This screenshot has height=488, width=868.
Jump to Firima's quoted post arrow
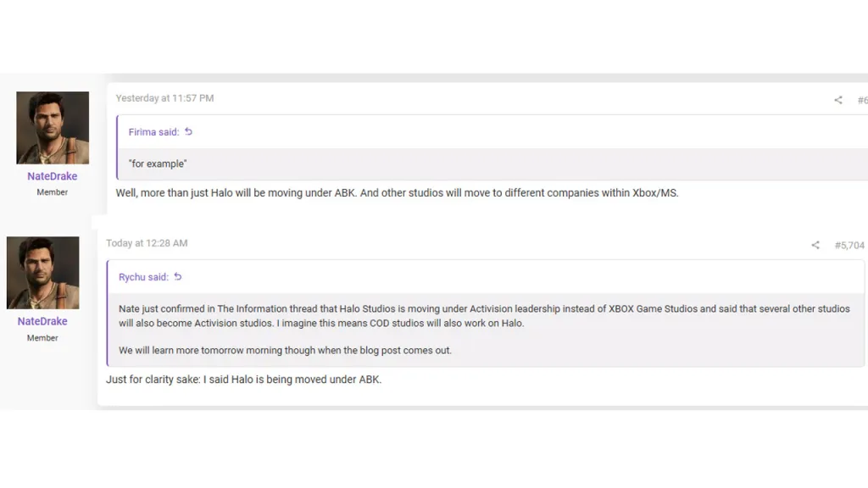click(x=189, y=131)
